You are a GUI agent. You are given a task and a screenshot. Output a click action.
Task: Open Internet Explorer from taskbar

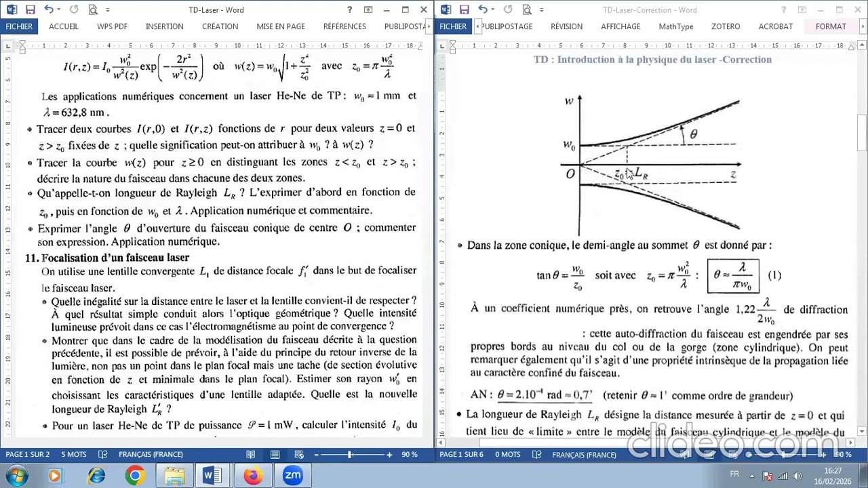[96, 476]
